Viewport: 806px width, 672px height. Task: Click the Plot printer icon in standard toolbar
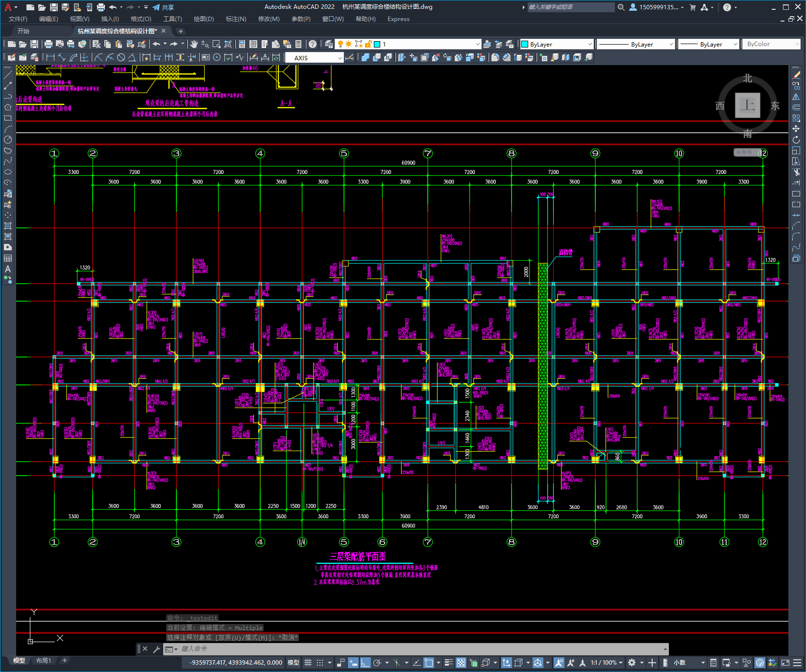point(48,44)
